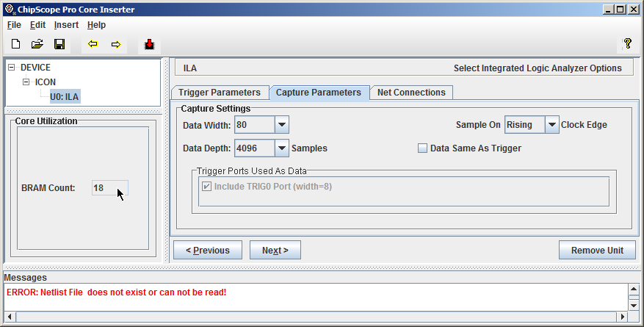Switch to the Trigger Parameters tab
The height and width of the screenshot is (327, 644).
click(x=220, y=93)
